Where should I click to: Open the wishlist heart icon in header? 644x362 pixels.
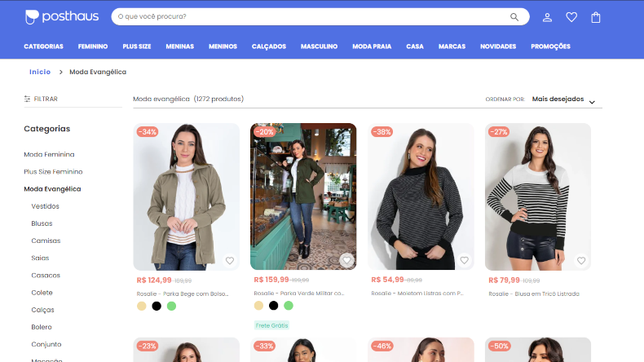coord(571,17)
